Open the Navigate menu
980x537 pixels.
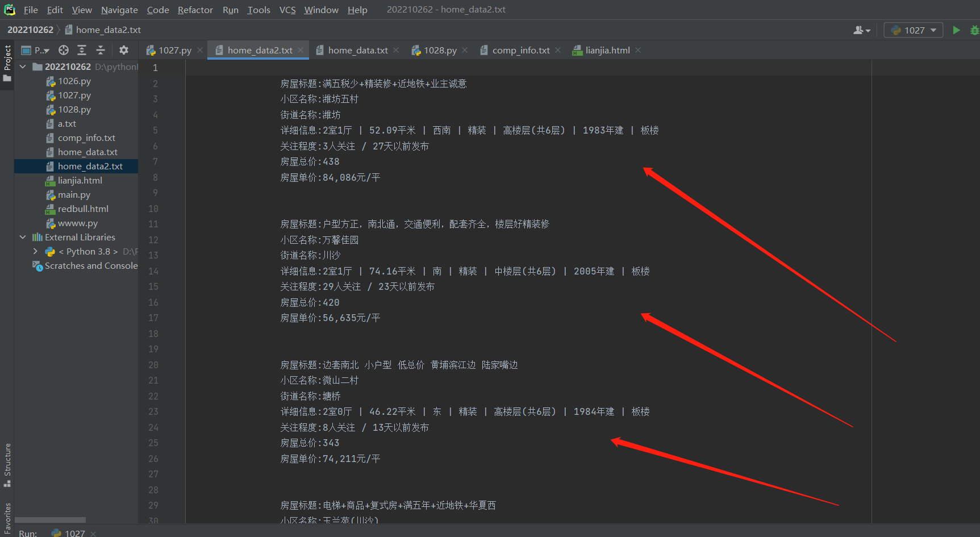point(119,10)
